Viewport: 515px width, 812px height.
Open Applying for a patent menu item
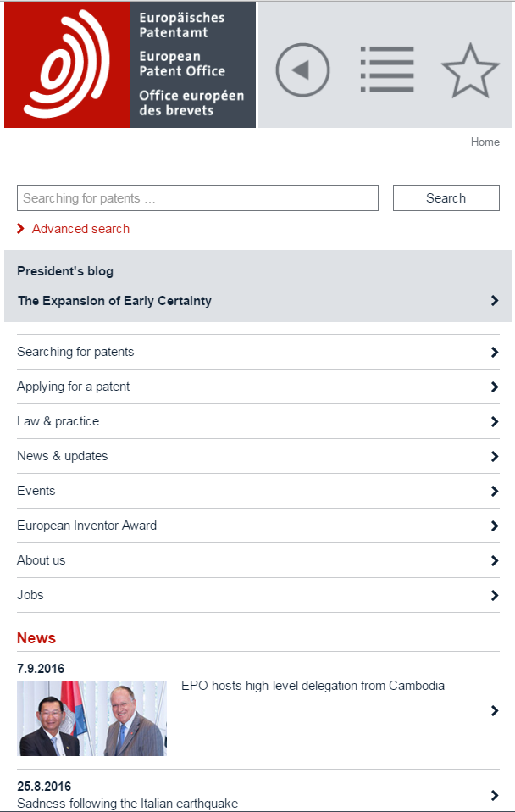(x=74, y=387)
